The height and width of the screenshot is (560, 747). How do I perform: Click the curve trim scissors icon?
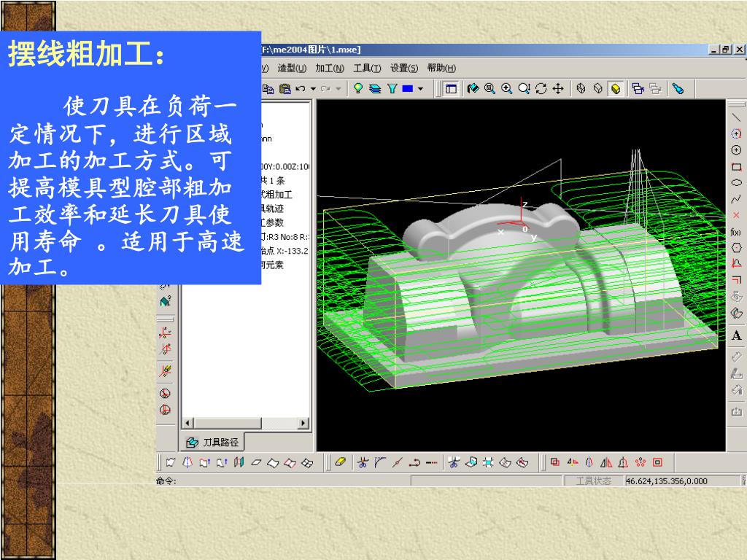(x=363, y=462)
